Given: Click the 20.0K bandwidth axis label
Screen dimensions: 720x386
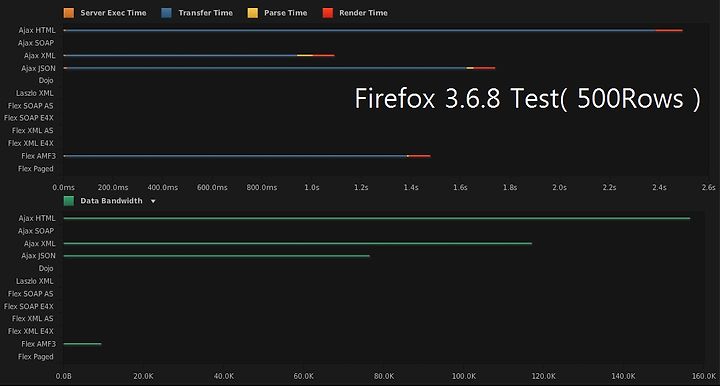Looking at the screenshot, I should pyautogui.click(x=144, y=376).
